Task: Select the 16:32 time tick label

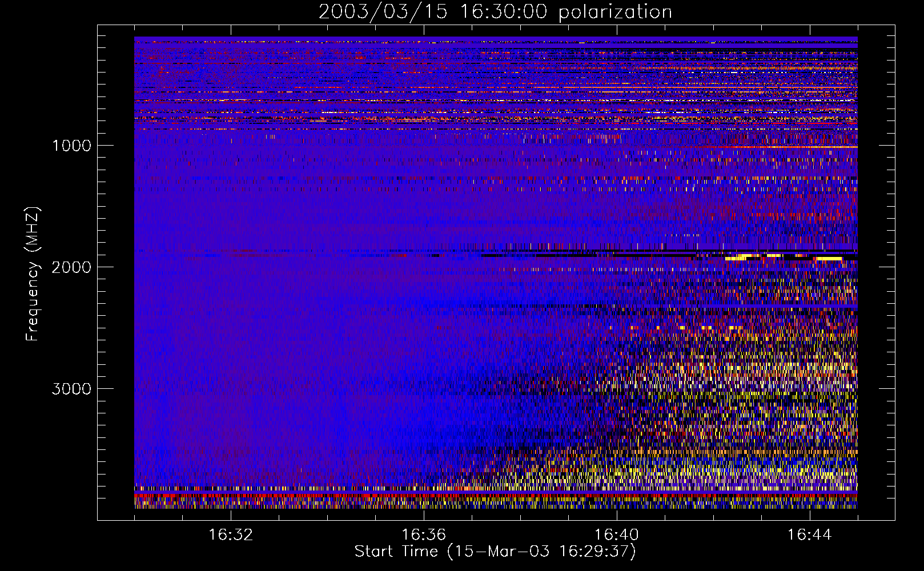Action: [231, 535]
